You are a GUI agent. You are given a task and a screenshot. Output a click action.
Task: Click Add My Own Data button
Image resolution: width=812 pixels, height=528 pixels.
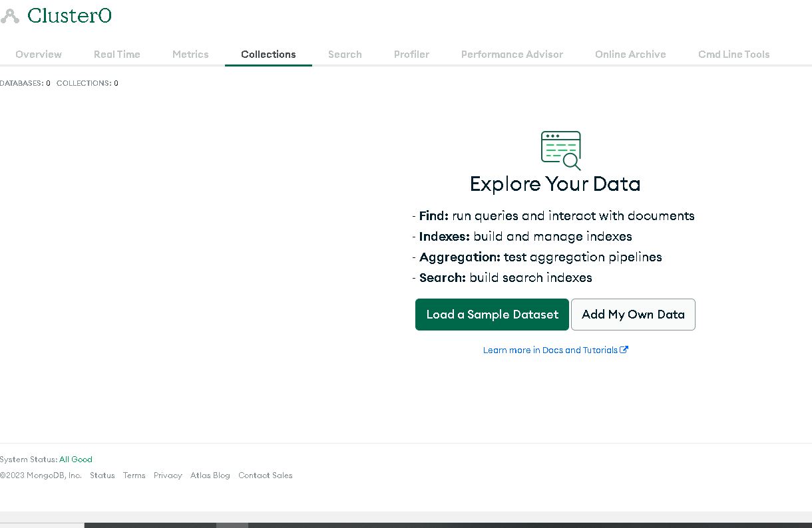coord(633,315)
